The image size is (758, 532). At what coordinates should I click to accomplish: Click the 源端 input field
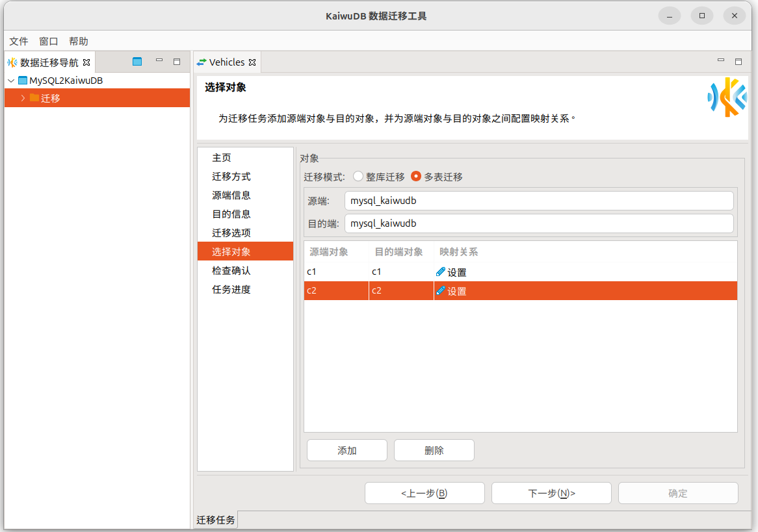(x=538, y=201)
